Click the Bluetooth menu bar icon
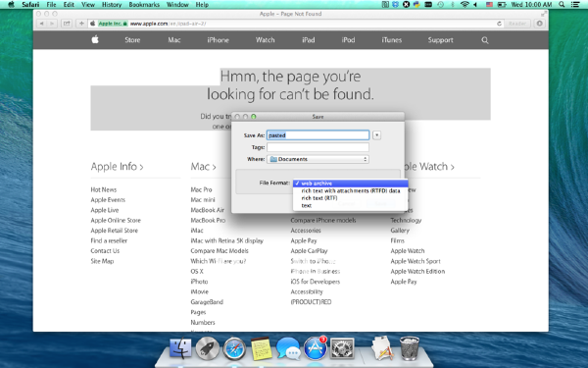This screenshot has height=368, width=588. [453, 5]
